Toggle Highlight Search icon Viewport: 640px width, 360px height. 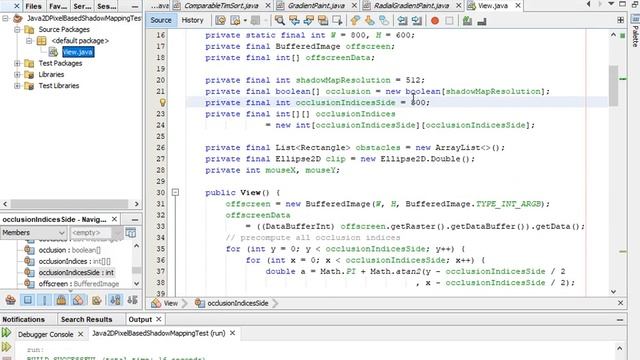323,20
